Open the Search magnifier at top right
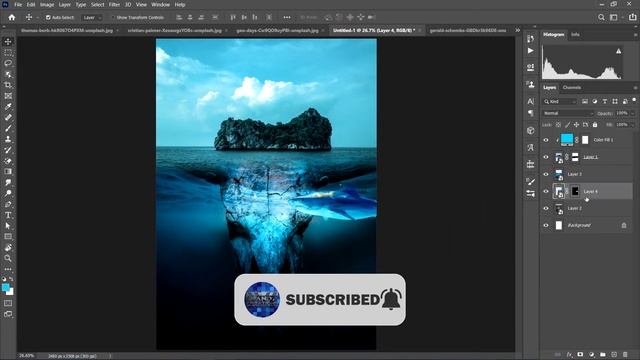Image resolution: width=640 pixels, height=360 pixels. pyautogui.click(x=601, y=17)
